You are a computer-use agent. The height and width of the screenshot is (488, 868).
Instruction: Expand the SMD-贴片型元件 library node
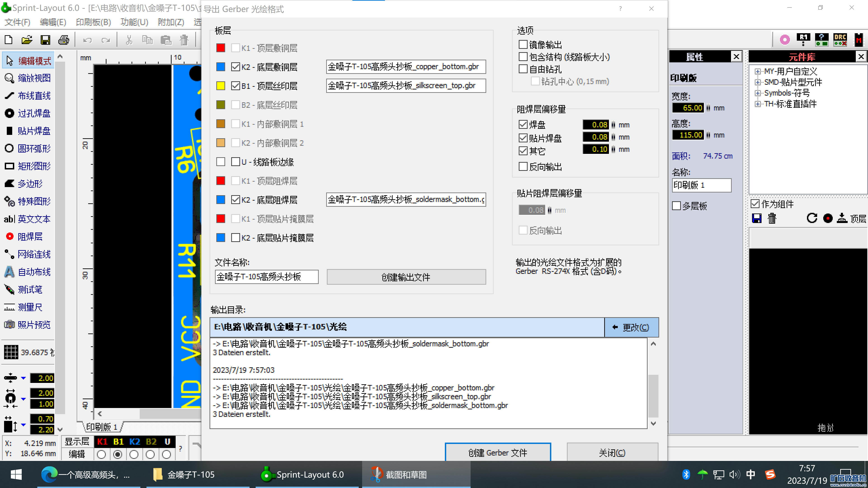pos(757,82)
